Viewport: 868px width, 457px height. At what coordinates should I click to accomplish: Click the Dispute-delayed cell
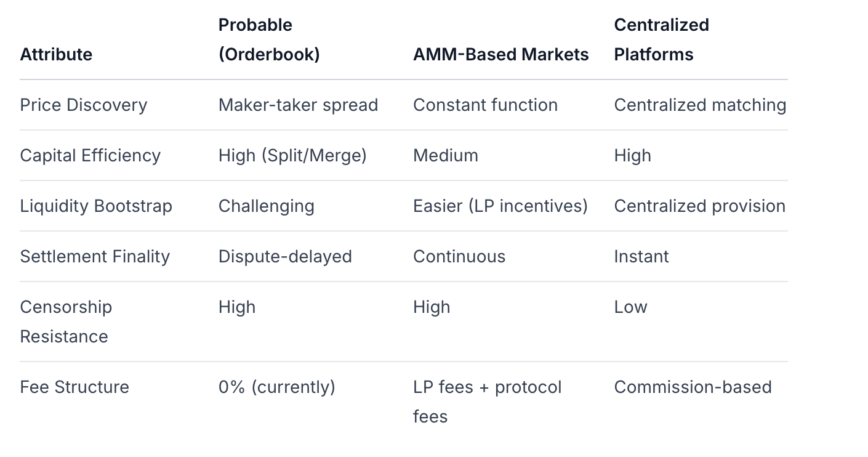point(285,256)
